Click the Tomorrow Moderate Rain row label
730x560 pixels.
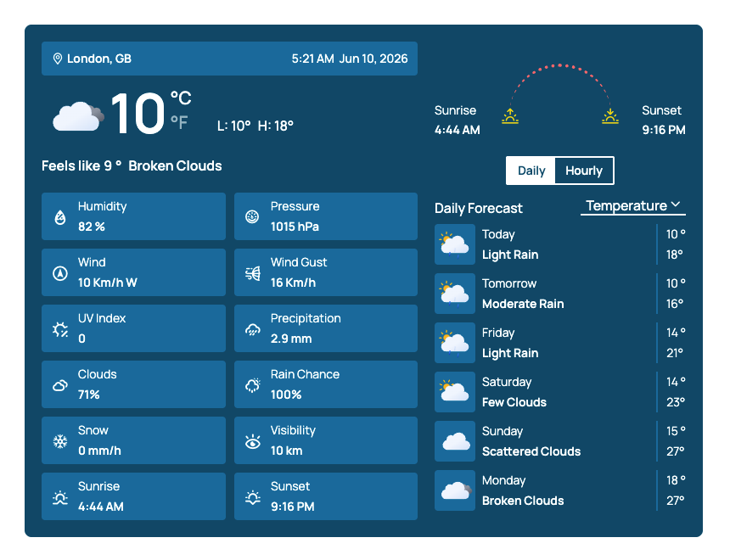(523, 294)
